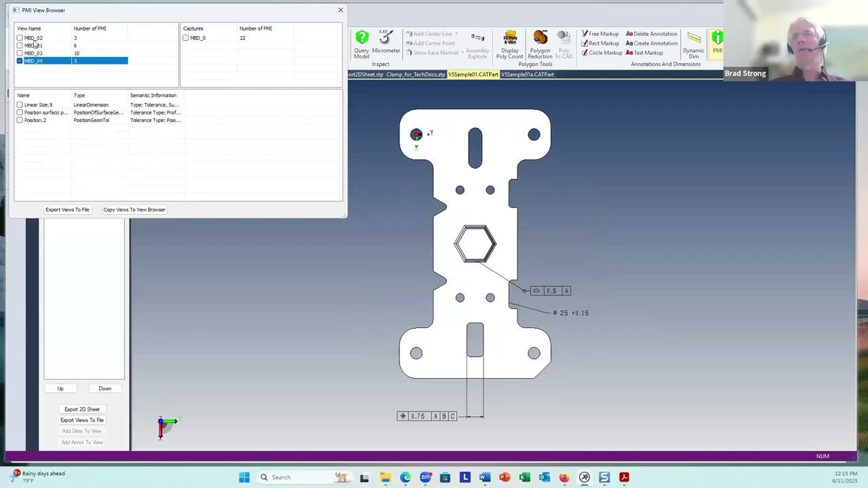
Task: Check the Linear Size.9 checkbox
Action: click(x=20, y=105)
